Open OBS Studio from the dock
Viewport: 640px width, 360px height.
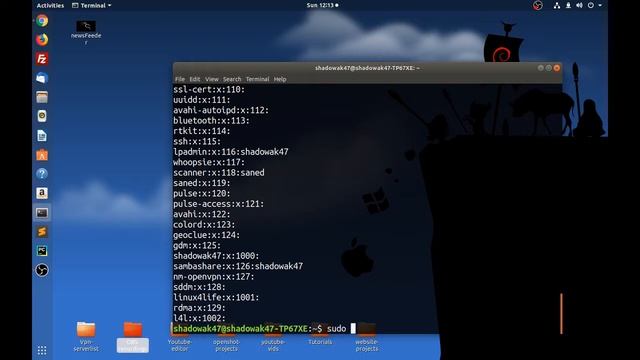point(42,270)
